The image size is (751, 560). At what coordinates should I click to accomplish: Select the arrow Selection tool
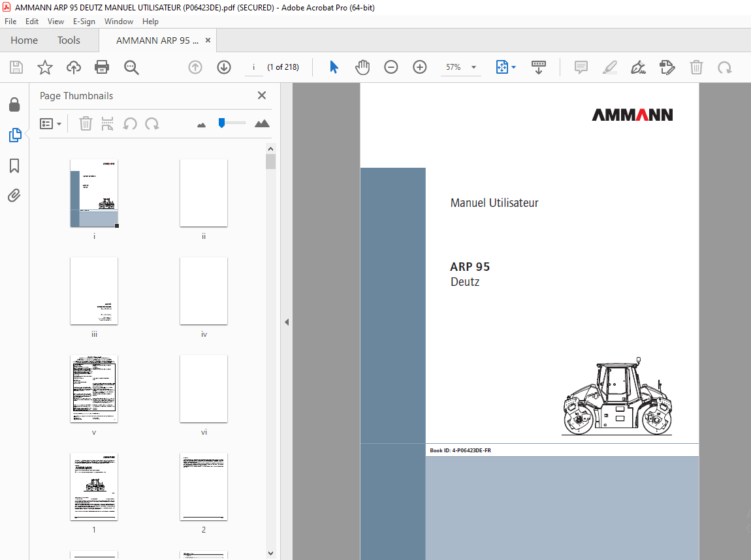(x=334, y=67)
